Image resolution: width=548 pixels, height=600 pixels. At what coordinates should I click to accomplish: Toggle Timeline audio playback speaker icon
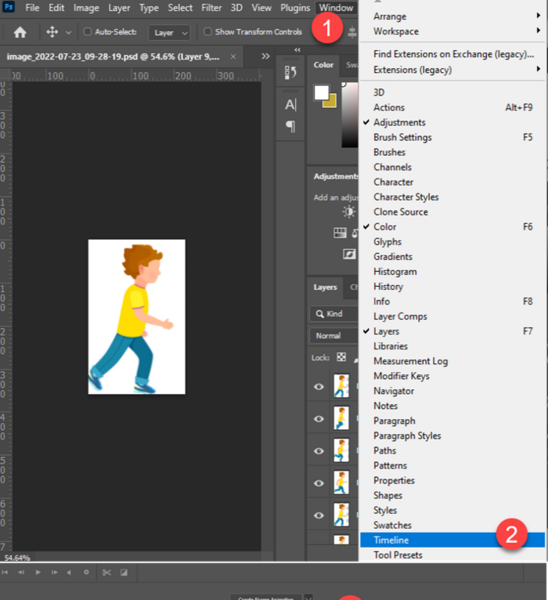pos(69,572)
